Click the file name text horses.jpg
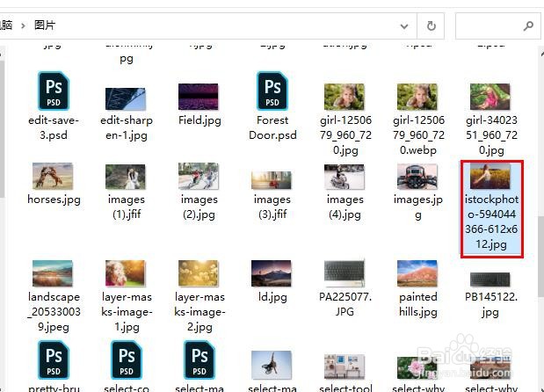 click(54, 200)
